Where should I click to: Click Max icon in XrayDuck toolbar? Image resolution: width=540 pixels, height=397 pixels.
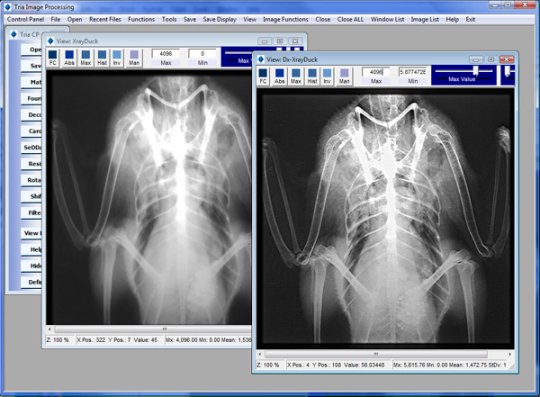86,58
